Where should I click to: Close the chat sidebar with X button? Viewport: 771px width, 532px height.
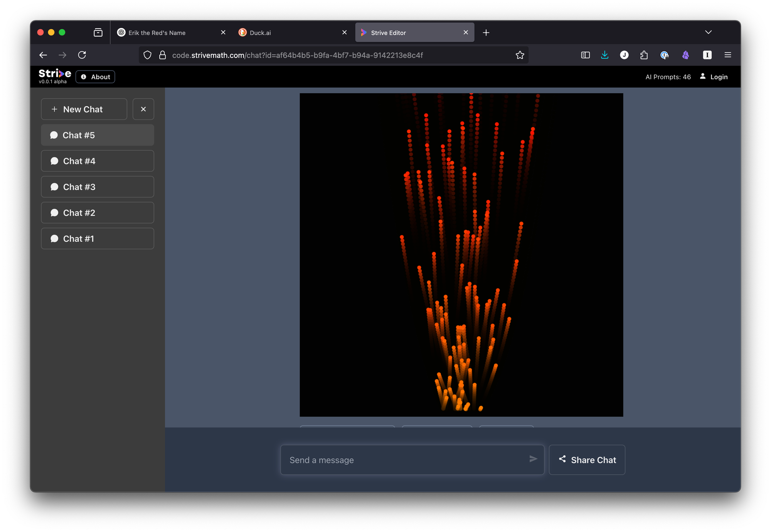143,109
